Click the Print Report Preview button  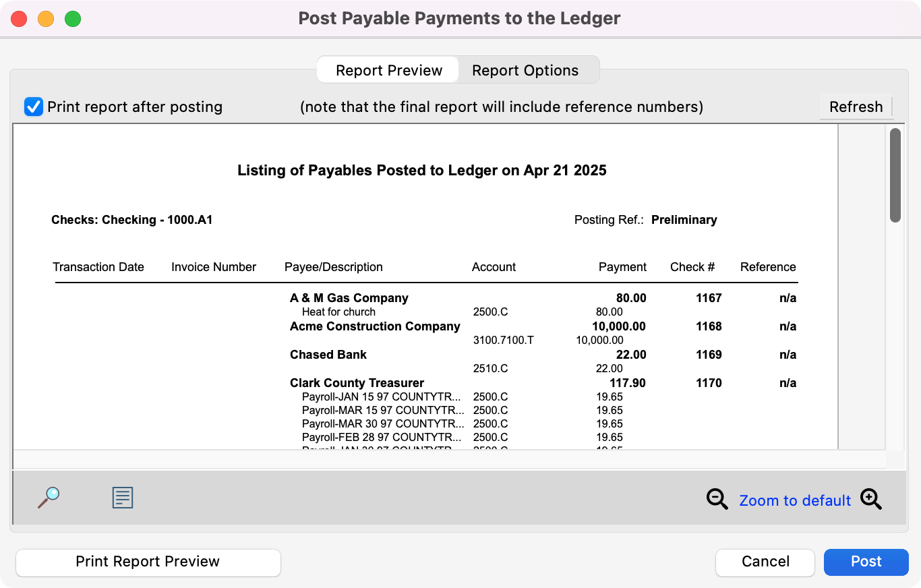coord(148,562)
